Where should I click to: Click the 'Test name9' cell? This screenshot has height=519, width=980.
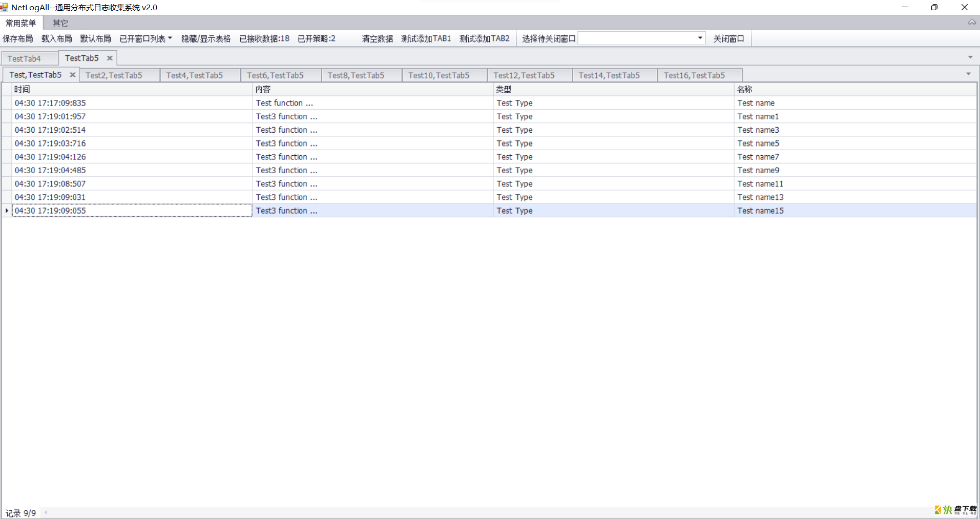(x=855, y=170)
